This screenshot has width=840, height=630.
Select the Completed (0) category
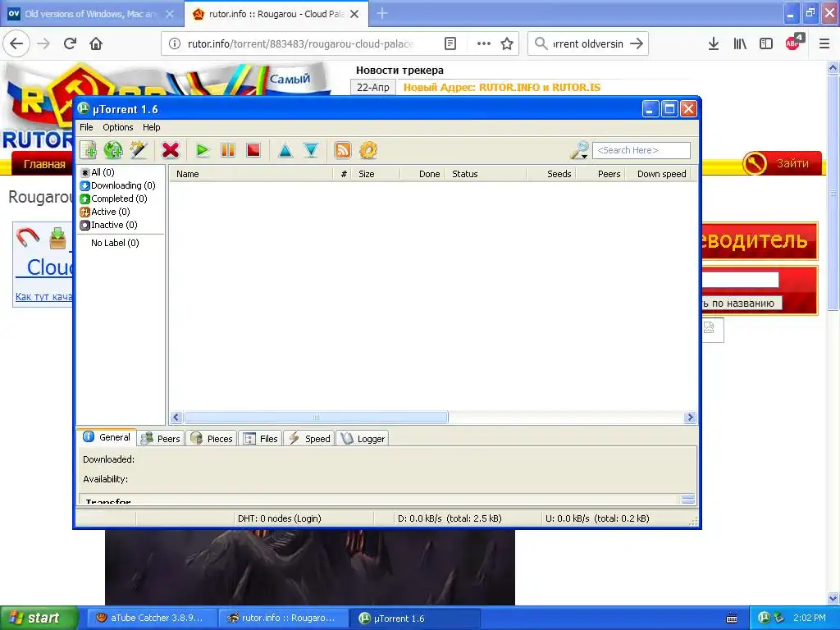[113, 199]
